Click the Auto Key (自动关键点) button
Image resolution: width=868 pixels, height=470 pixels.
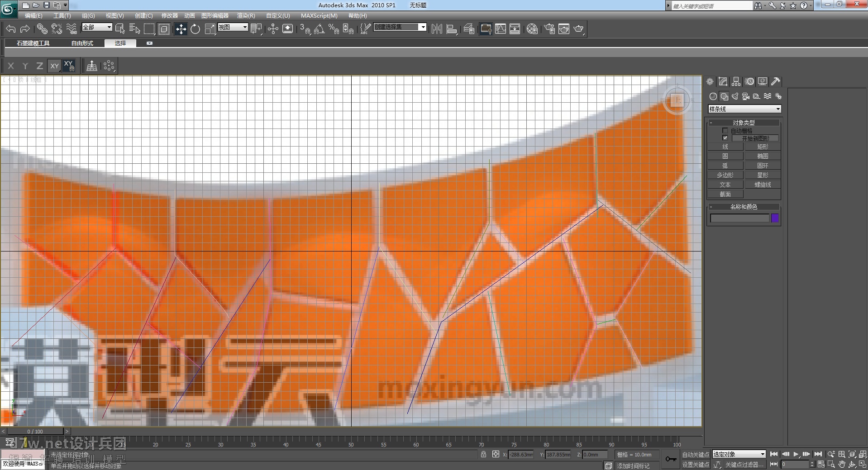point(696,455)
